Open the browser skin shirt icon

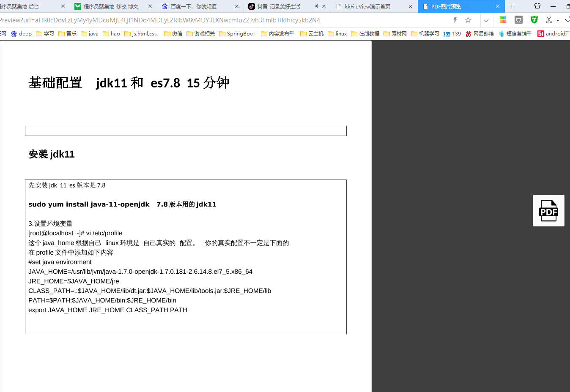coord(537,6)
